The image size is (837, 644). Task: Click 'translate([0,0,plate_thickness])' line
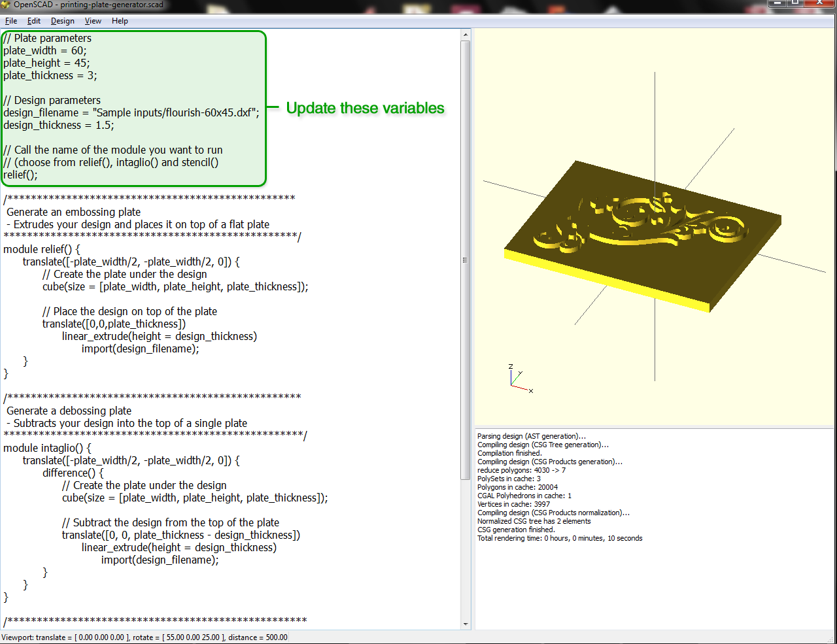114,324
